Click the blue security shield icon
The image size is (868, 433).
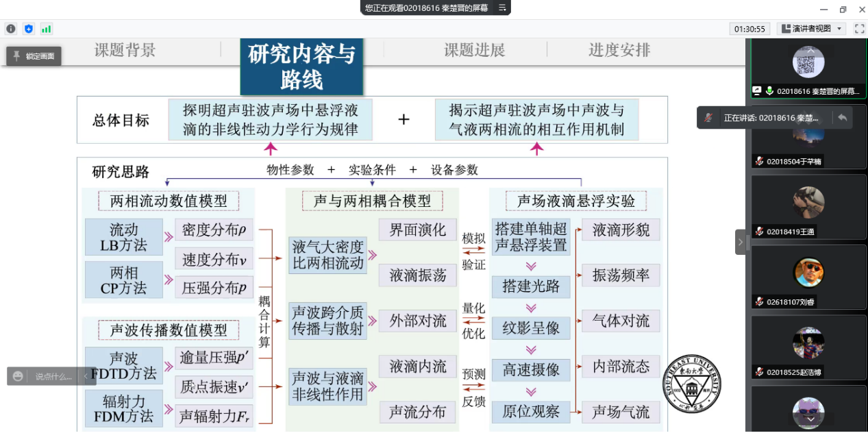29,29
